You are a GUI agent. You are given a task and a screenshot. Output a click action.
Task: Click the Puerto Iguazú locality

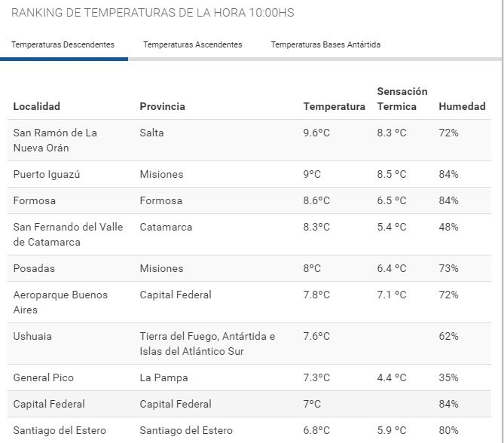(x=47, y=174)
